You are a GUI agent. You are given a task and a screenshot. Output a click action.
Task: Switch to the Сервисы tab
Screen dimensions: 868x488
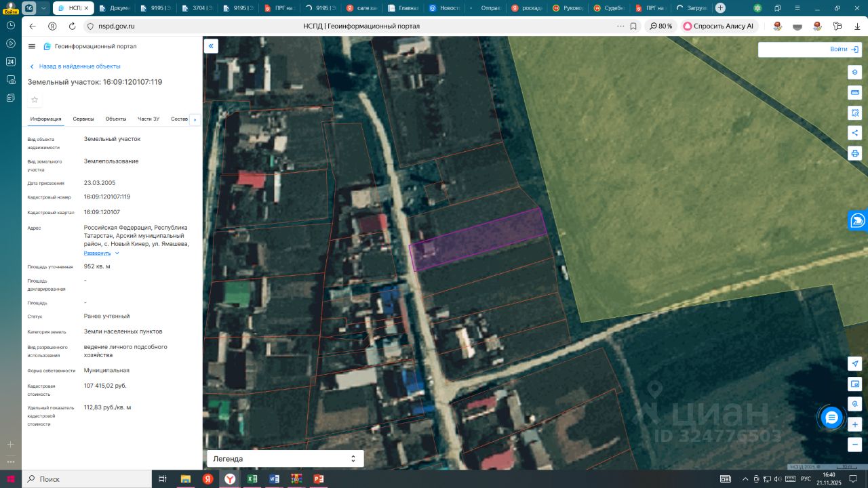(x=83, y=119)
